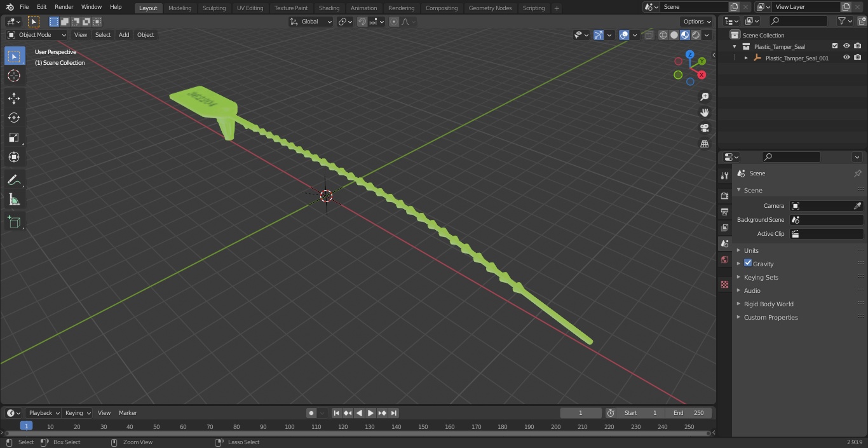Open the viewport Options dropdown
Viewport: 868px width, 448px height.
(x=697, y=22)
